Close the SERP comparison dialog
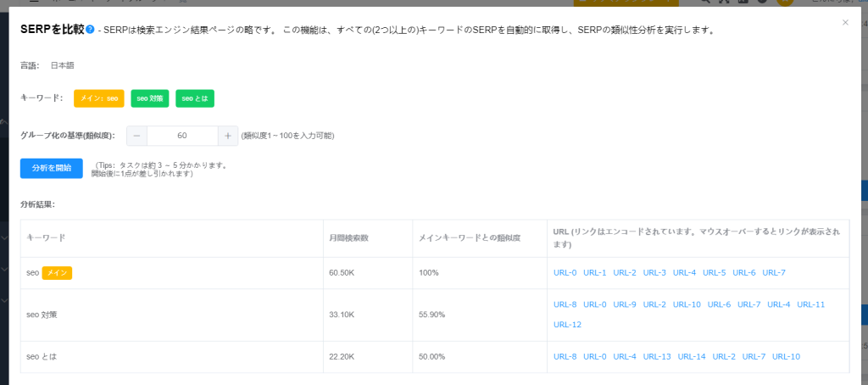The height and width of the screenshot is (385, 868). (845, 23)
